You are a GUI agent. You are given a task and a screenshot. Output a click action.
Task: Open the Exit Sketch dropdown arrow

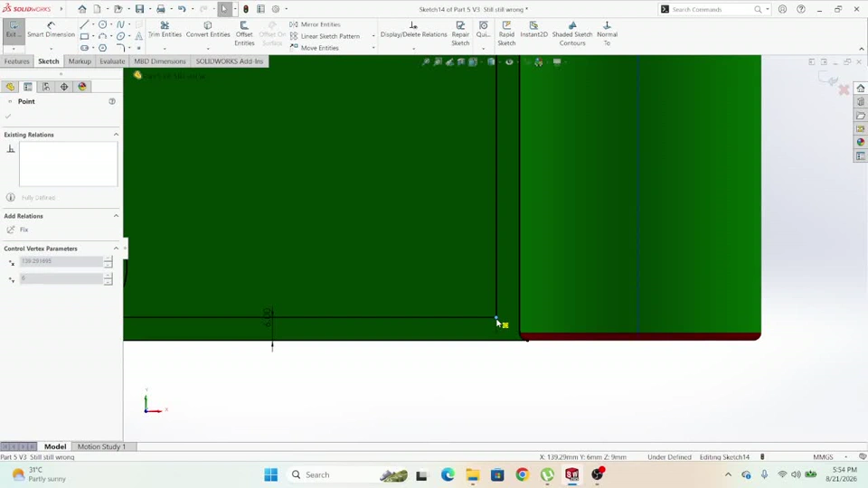[14, 49]
